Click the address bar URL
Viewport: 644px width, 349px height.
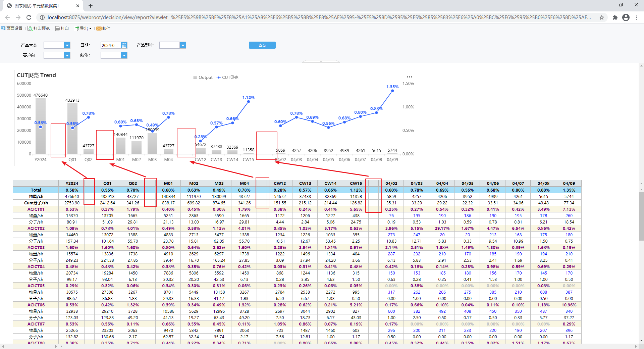[x=319, y=17]
